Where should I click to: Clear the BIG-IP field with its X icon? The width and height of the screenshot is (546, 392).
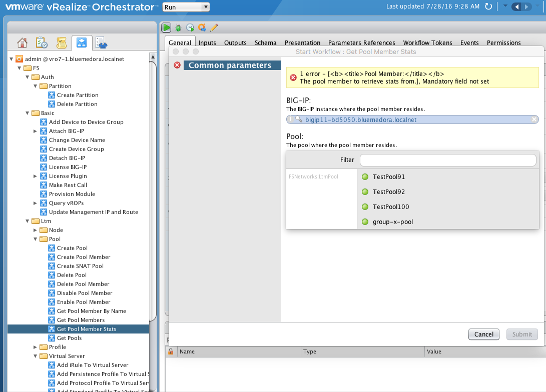[534, 119]
